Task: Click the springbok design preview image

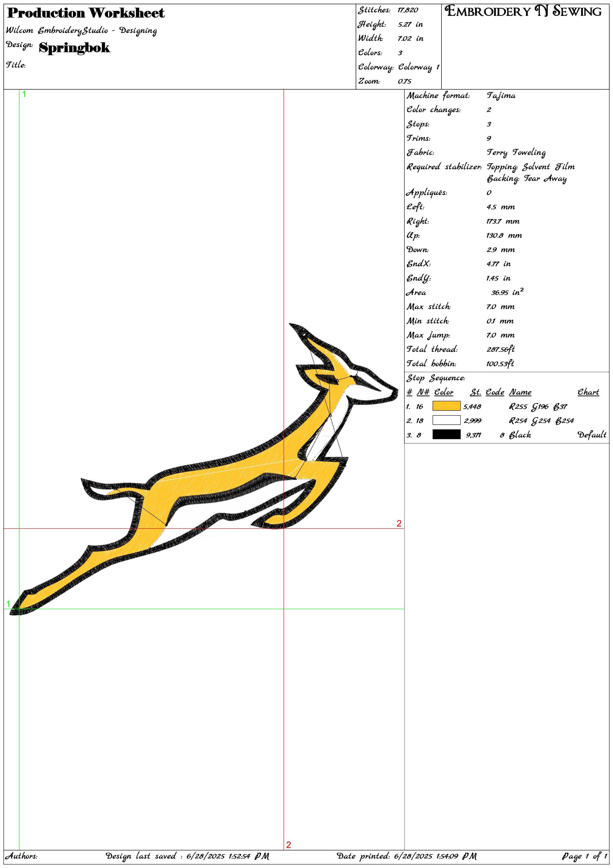Action: point(204,469)
